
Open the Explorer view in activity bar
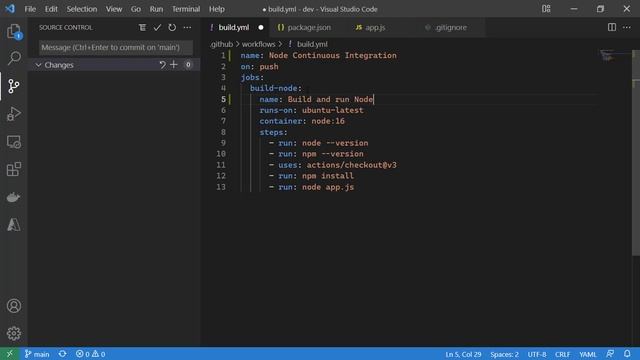[14, 31]
